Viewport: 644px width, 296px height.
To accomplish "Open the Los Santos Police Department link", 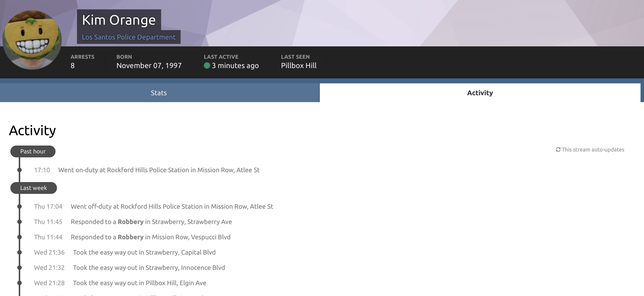I will click(x=129, y=37).
